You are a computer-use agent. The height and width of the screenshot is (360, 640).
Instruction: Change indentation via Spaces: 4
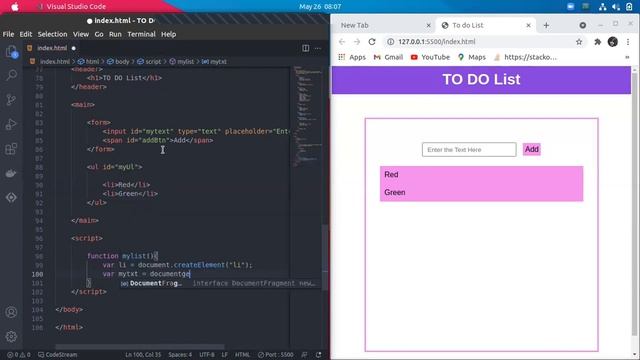click(x=180, y=355)
